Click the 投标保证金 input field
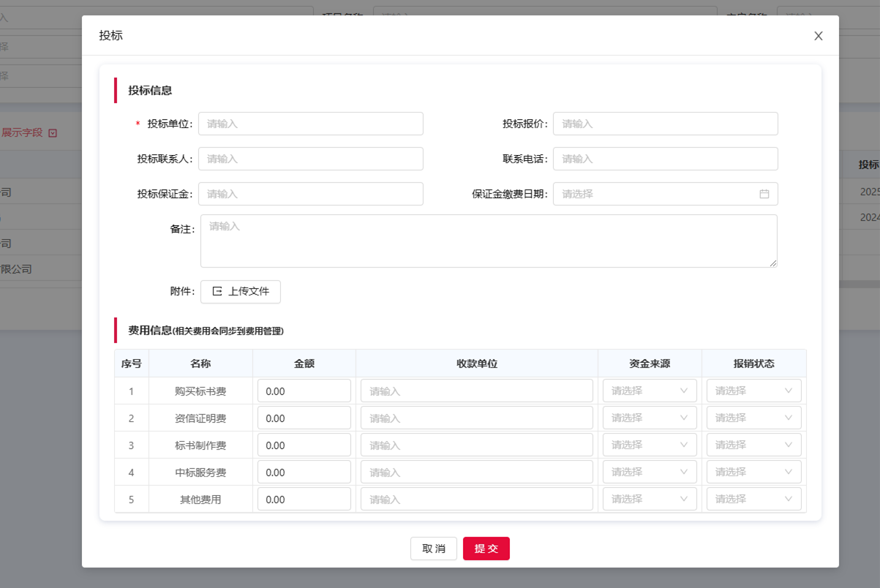880x588 pixels. tap(310, 194)
